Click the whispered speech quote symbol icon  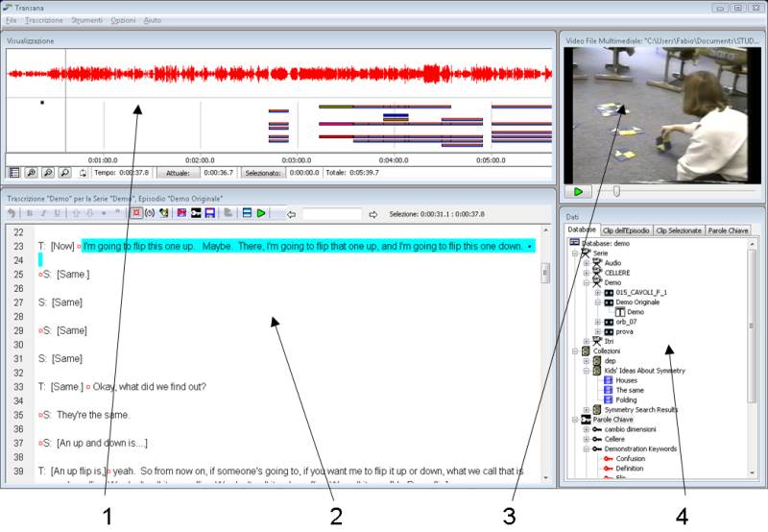tap(117, 213)
